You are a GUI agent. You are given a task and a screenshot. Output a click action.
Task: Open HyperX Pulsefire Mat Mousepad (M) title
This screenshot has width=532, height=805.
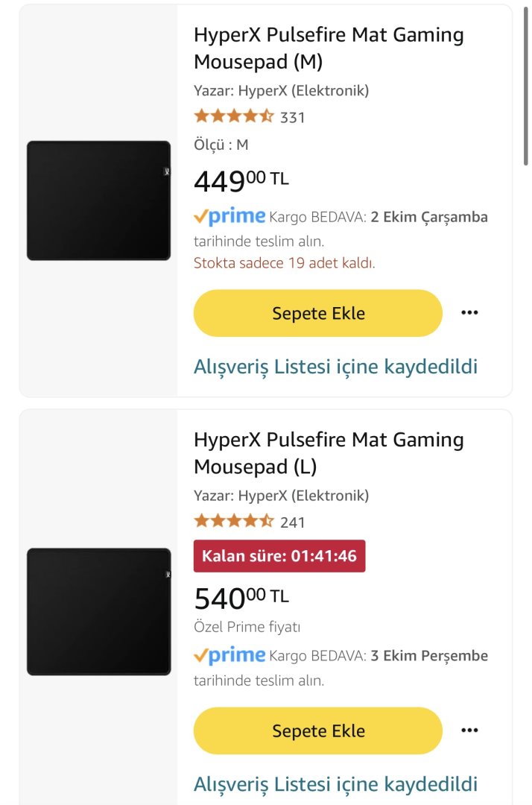(329, 48)
